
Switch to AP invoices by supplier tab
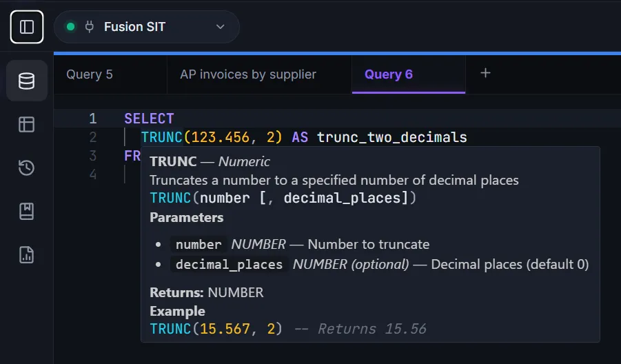259,74
